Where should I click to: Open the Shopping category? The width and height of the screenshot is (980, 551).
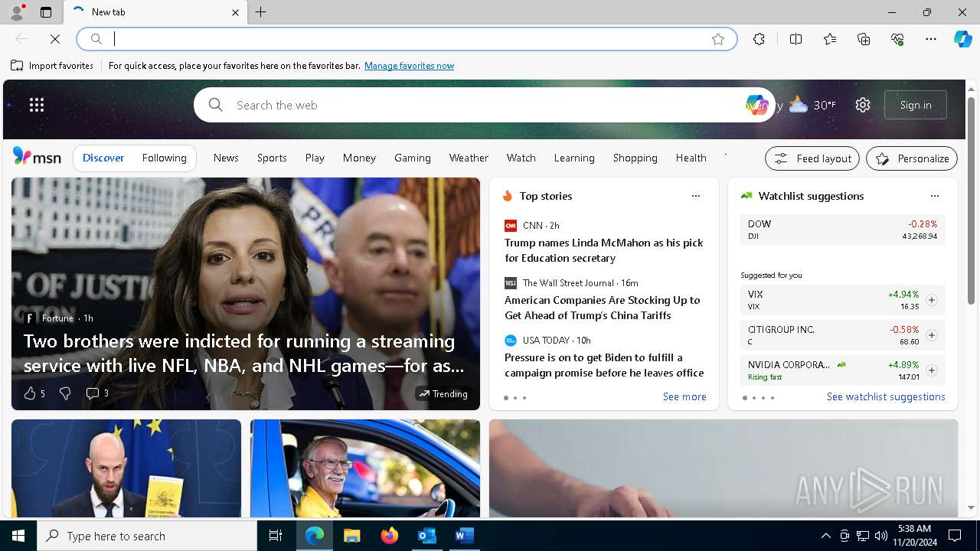(x=635, y=158)
